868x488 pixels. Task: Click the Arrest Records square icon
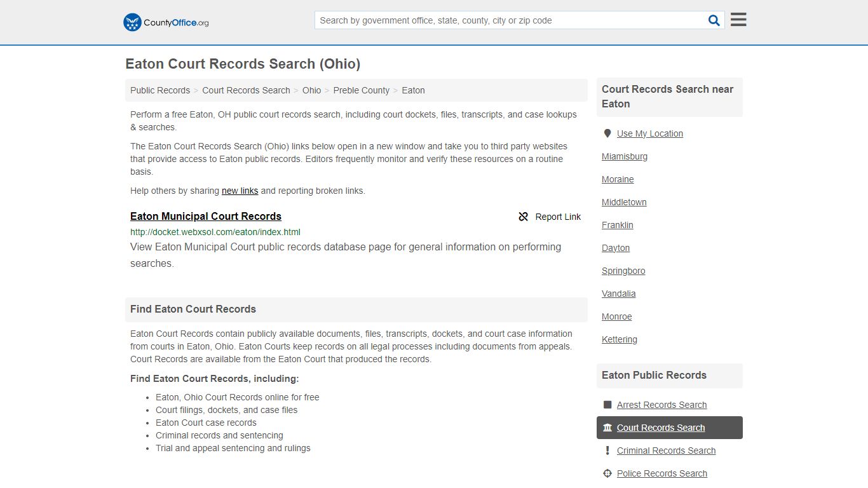[607, 405]
